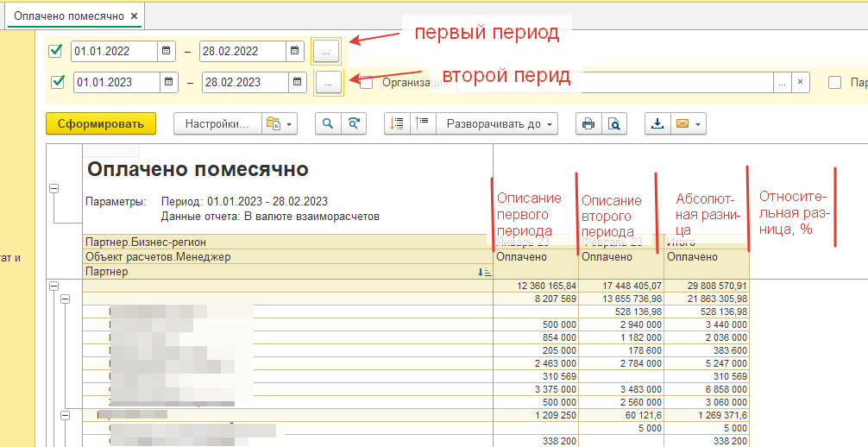Click the 28.02.2023 end date field
This screenshot has height=447, width=868.
[x=244, y=82]
